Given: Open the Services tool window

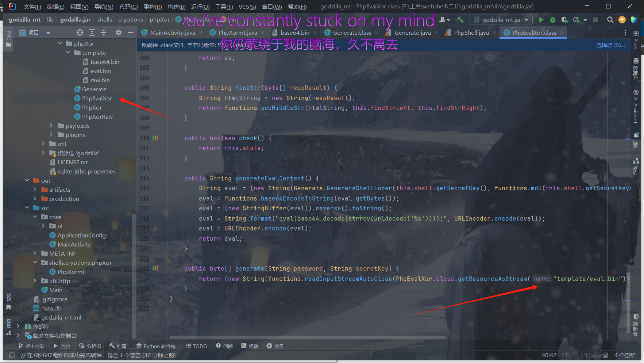Looking at the screenshot, I should [275, 346].
